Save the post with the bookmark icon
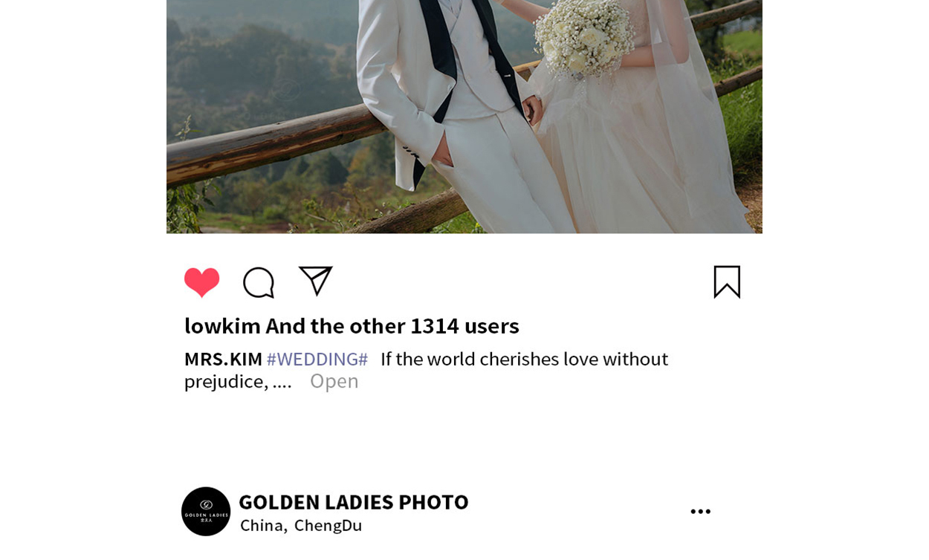The width and height of the screenshot is (929, 560). [x=727, y=282]
